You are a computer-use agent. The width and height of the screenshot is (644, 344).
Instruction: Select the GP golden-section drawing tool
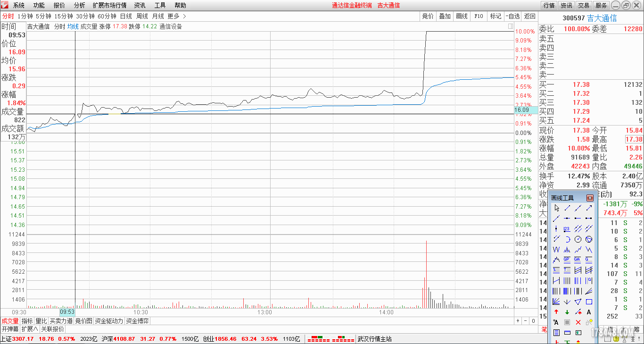(567, 260)
